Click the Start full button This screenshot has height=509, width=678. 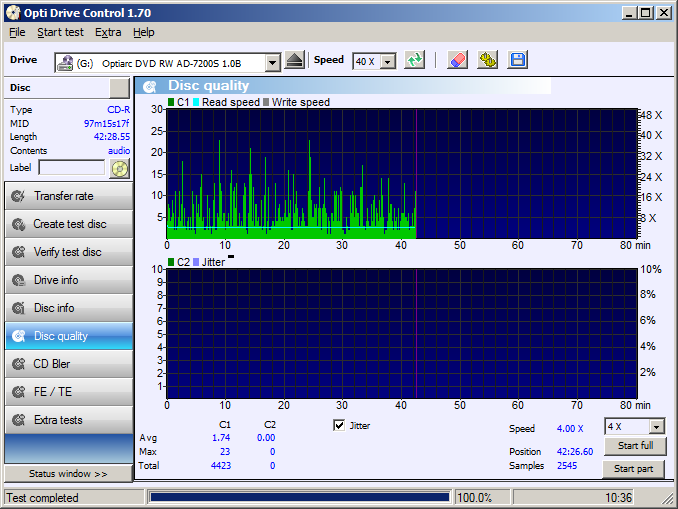[x=635, y=446]
